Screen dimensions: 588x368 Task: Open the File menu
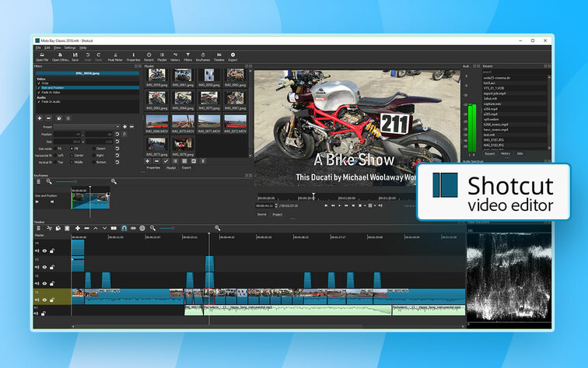coord(38,47)
